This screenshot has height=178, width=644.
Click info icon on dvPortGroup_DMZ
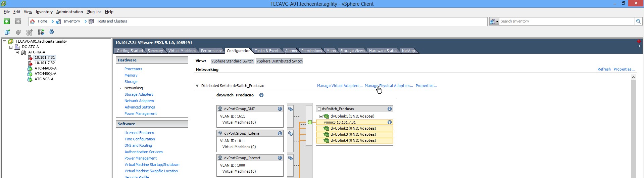[x=280, y=109]
